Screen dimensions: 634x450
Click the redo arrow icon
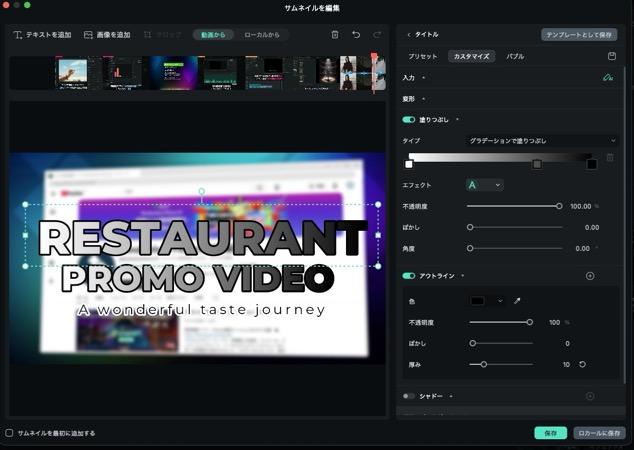[377, 34]
